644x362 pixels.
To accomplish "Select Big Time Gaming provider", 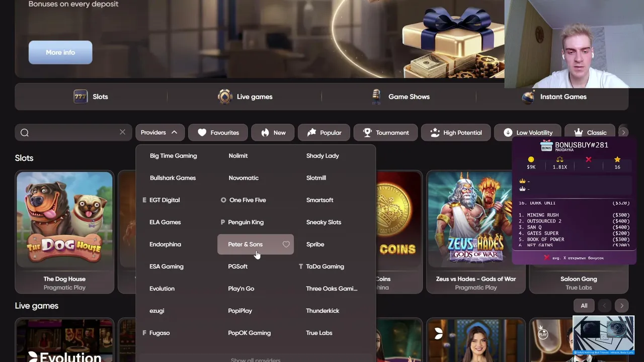I will click(x=173, y=156).
